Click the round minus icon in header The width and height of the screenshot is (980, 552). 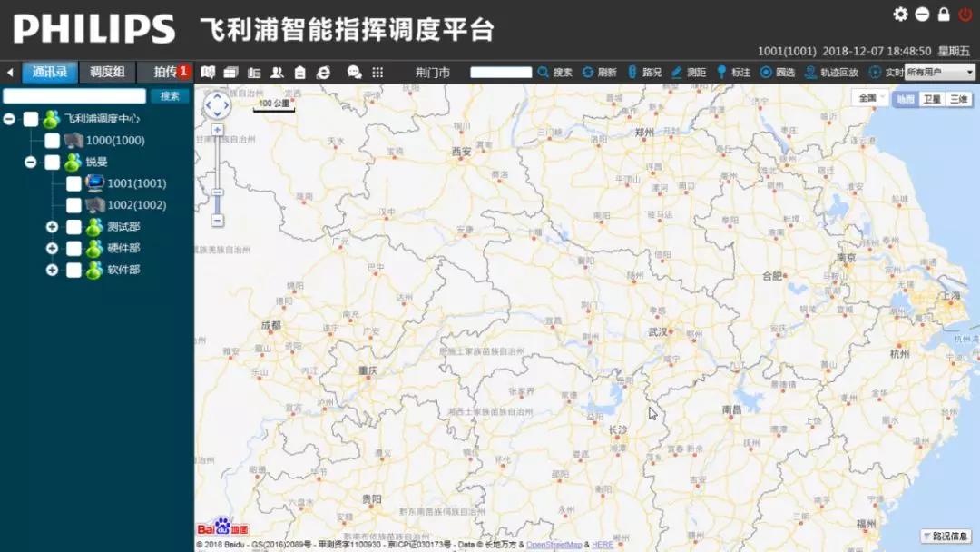click(923, 14)
